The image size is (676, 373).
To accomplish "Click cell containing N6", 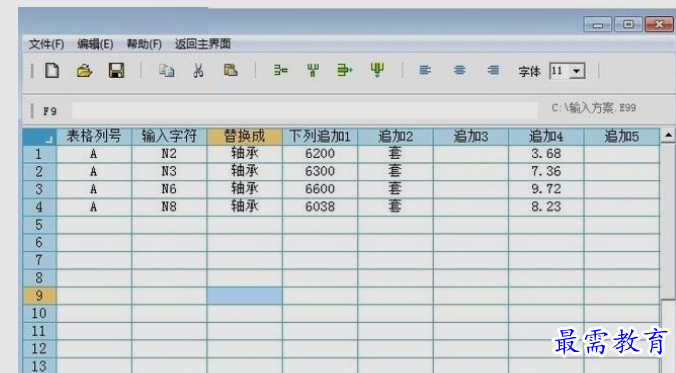I will click(169, 189).
